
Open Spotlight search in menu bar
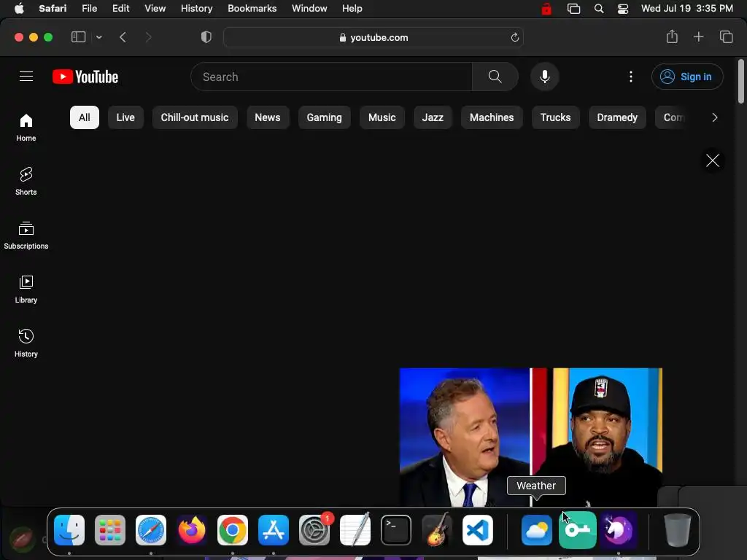pyautogui.click(x=599, y=9)
